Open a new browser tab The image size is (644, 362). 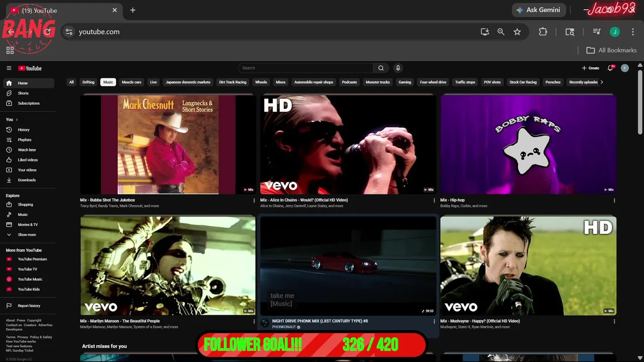coord(133,10)
